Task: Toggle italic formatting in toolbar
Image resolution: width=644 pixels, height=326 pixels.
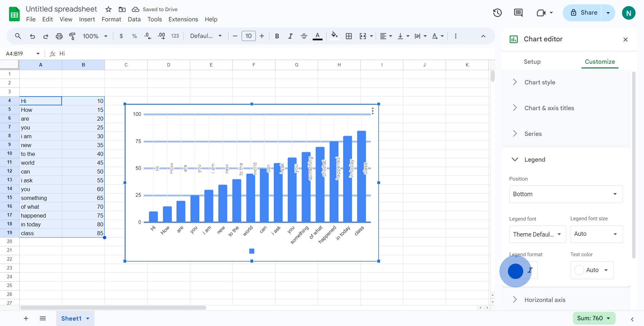Action: click(290, 36)
